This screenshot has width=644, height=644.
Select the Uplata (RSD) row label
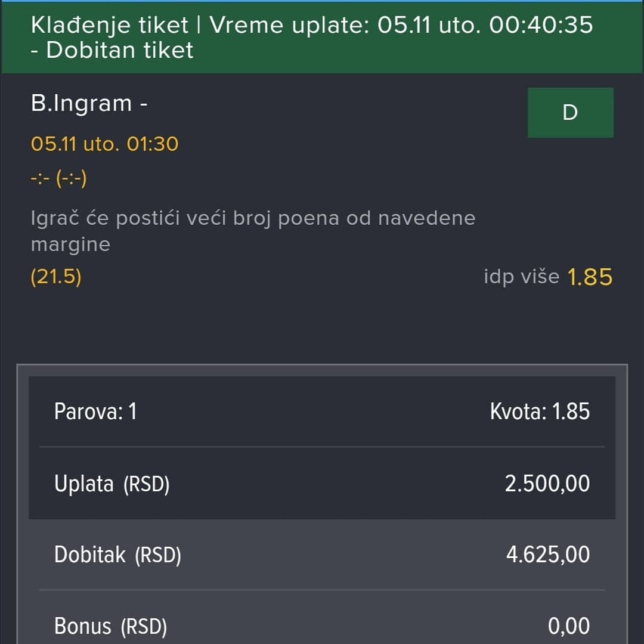pyautogui.click(x=112, y=484)
